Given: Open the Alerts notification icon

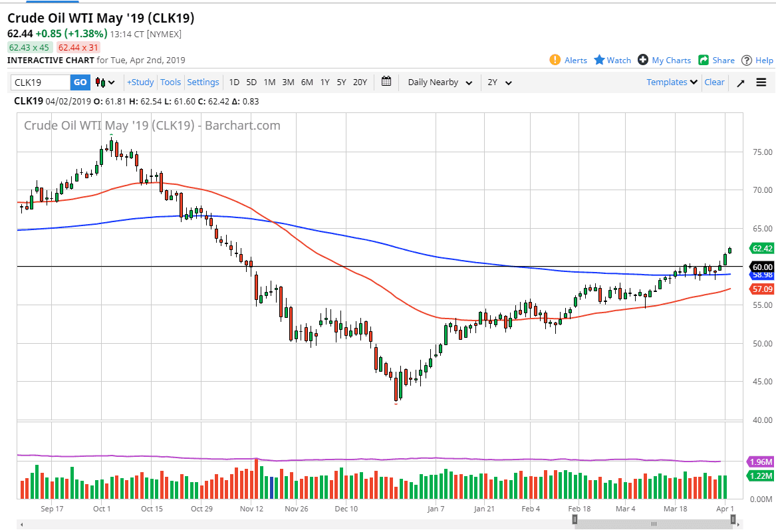Looking at the screenshot, I should [x=555, y=60].
